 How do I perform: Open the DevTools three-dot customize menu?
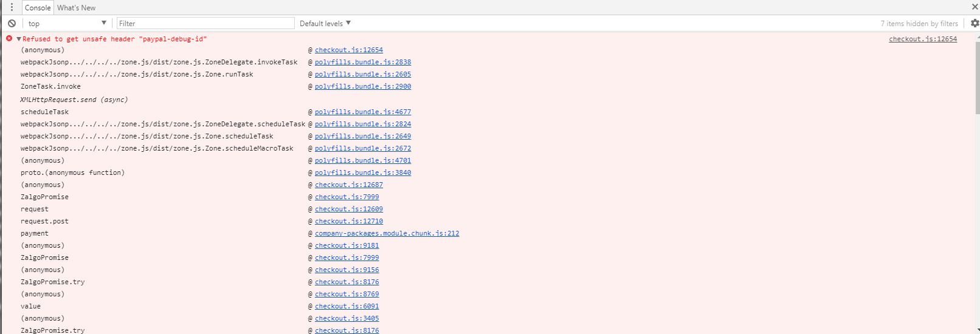point(12,7)
